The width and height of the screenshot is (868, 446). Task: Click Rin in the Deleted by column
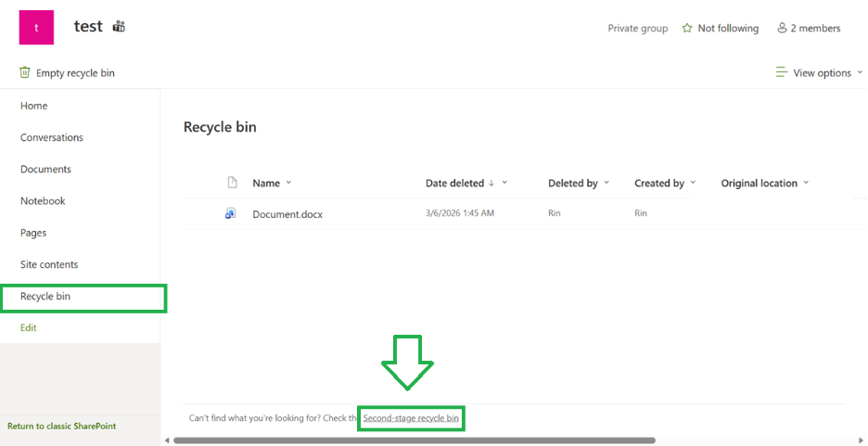pyautogui.click(x=555, y=213)
